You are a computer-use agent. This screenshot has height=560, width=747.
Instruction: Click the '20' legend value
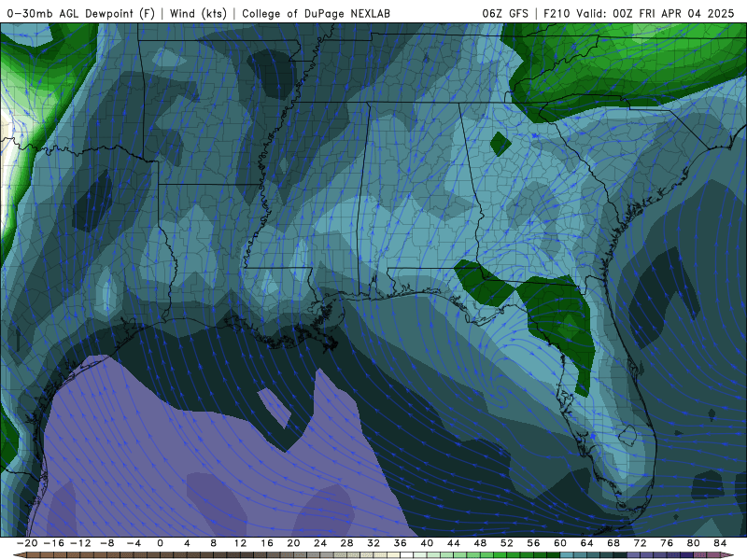[x=293, y=543]
